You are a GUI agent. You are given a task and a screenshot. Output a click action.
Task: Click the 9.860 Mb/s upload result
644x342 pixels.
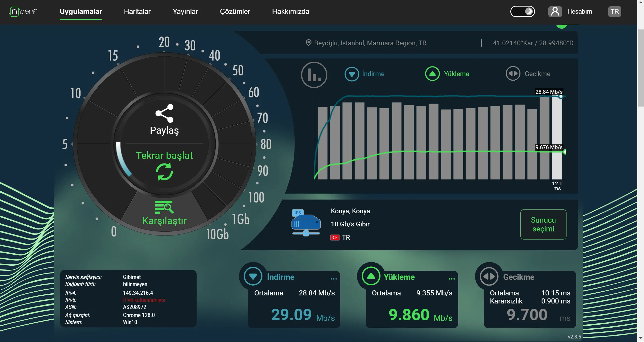tap(420, 315)
